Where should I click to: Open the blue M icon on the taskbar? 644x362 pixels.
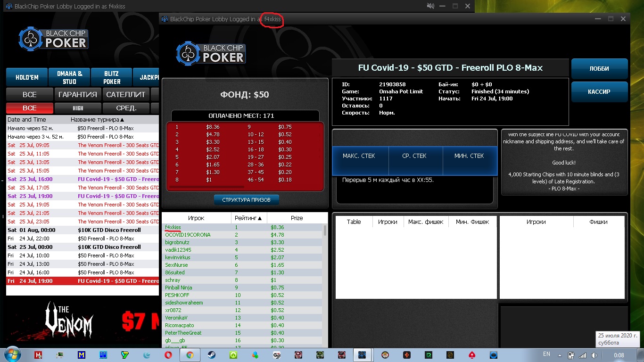click(x=82, y=355)
